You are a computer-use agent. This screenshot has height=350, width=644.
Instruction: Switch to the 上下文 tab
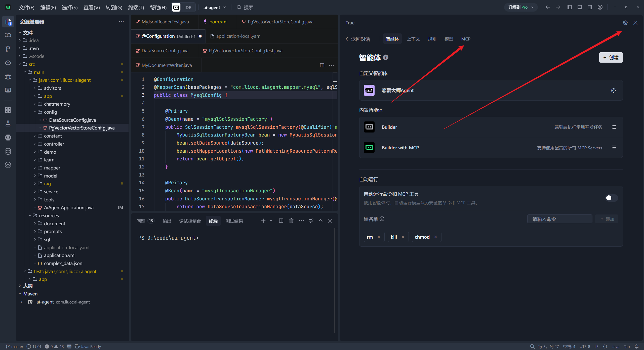(x=413, y=39)
